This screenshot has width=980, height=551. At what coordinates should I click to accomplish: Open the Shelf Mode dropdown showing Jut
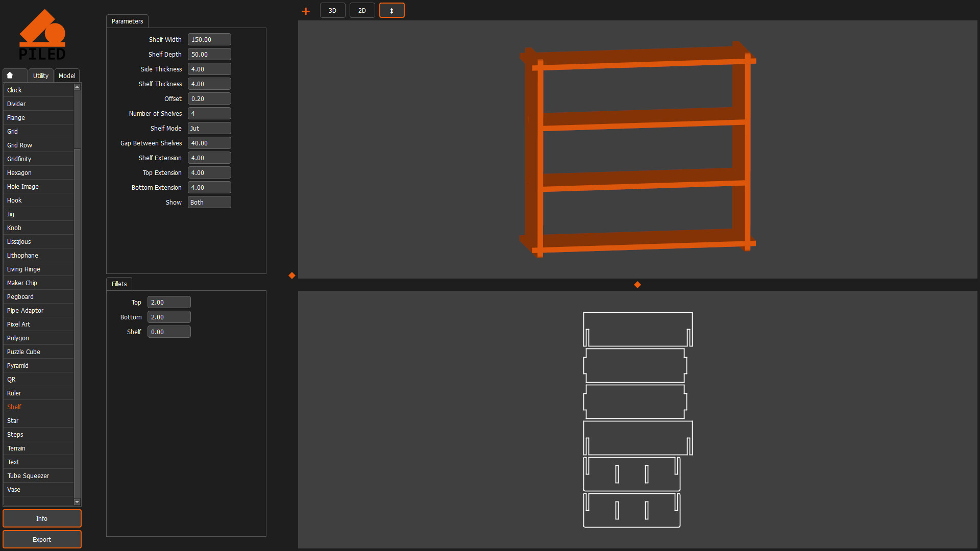coord(209,128)
